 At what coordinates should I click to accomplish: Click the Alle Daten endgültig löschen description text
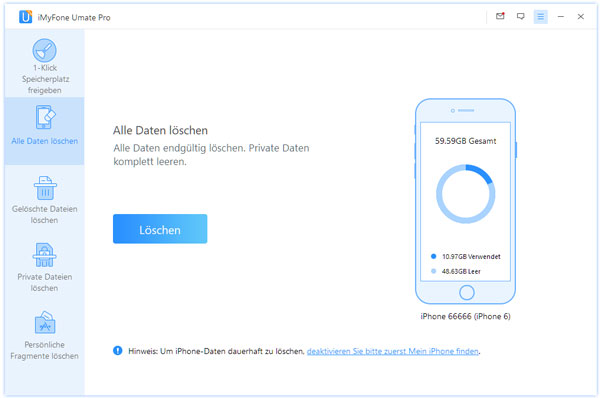211,155
